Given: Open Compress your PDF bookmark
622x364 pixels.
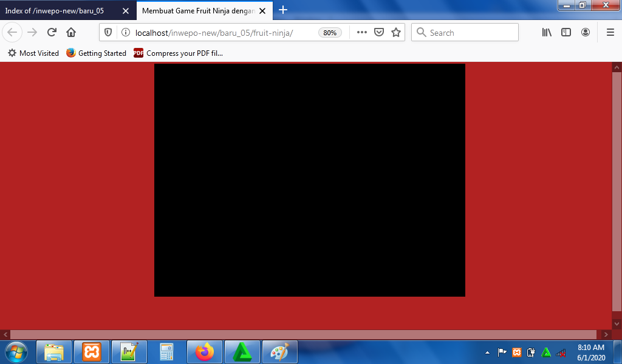Looking at the screenshot, I should pyautogui.click(x=178, y=53).
